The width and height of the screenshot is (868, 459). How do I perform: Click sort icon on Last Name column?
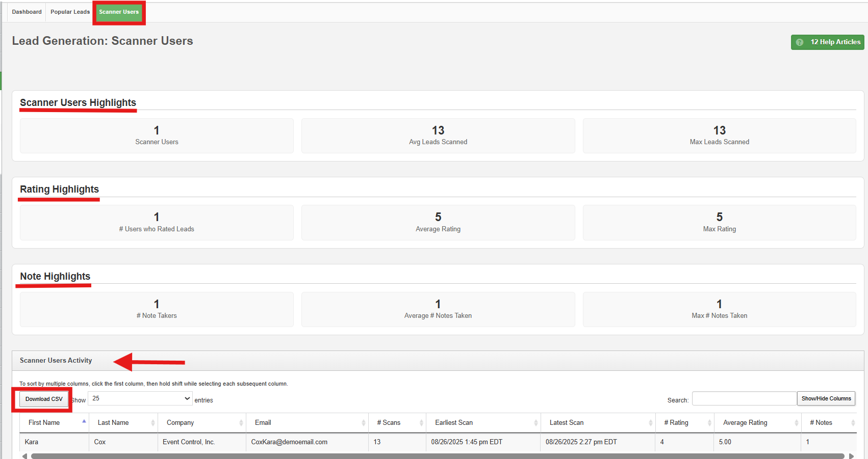[x=152, y=423]
